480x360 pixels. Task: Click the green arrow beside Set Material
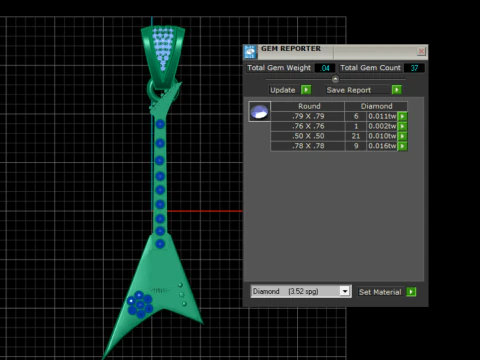pos(411,292)
